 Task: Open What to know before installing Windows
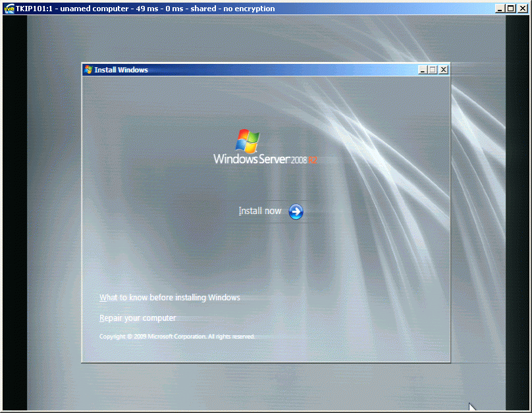170,298
